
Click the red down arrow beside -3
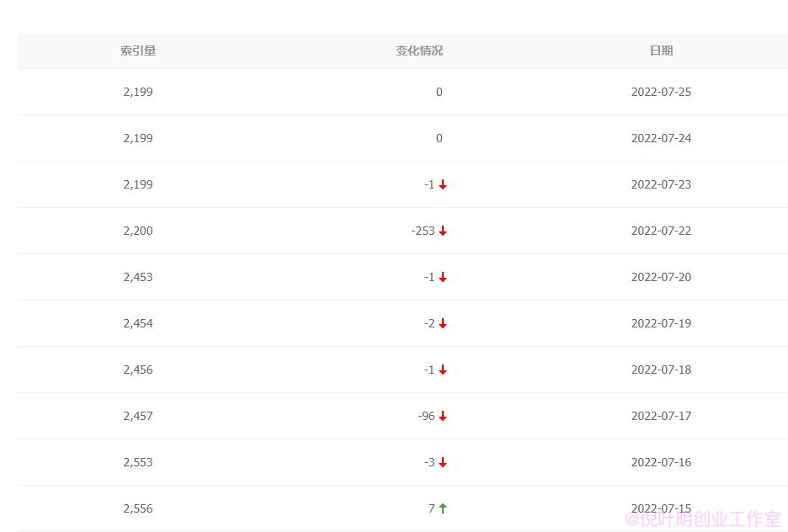[443, 462]
